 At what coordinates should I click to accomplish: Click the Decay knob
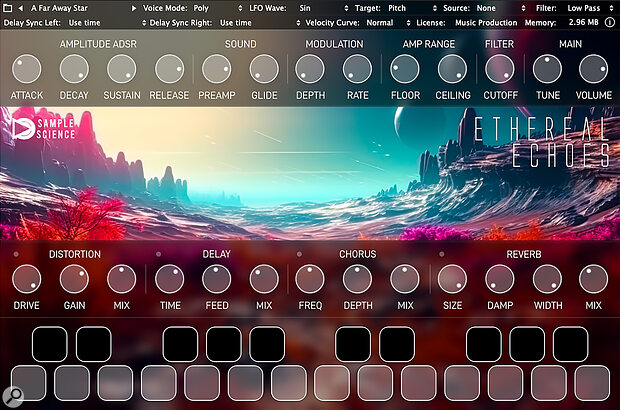click(x=74, y=69)
